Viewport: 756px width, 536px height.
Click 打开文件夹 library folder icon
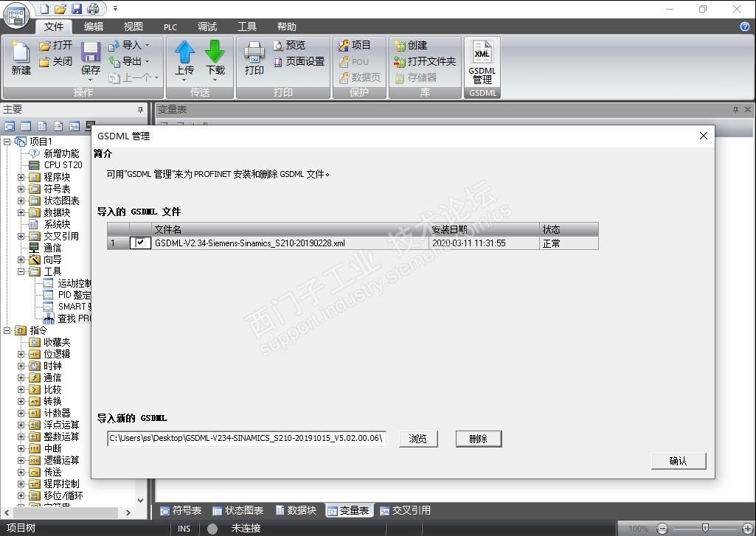[x=400, y=62]
